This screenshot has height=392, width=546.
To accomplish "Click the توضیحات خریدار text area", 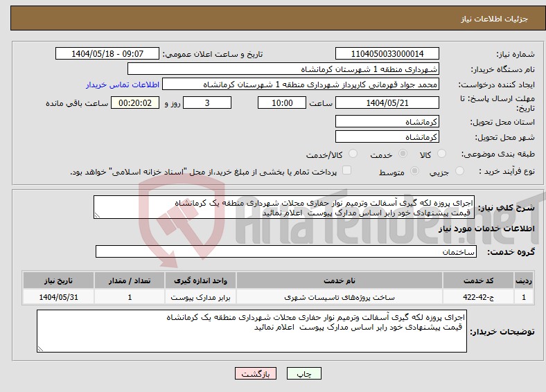I will pos(252,331).
